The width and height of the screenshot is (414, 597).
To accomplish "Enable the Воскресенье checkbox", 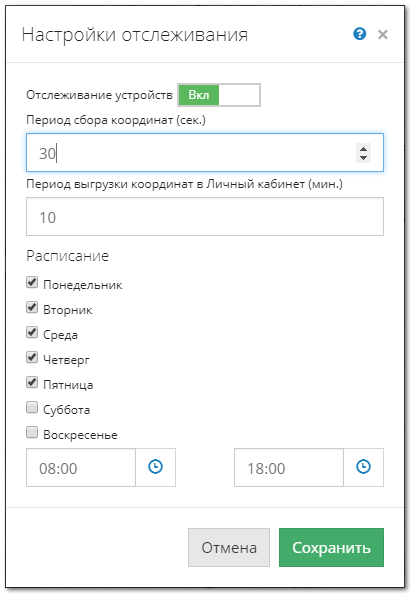I will pyautogui.click(x=32, y=433).
